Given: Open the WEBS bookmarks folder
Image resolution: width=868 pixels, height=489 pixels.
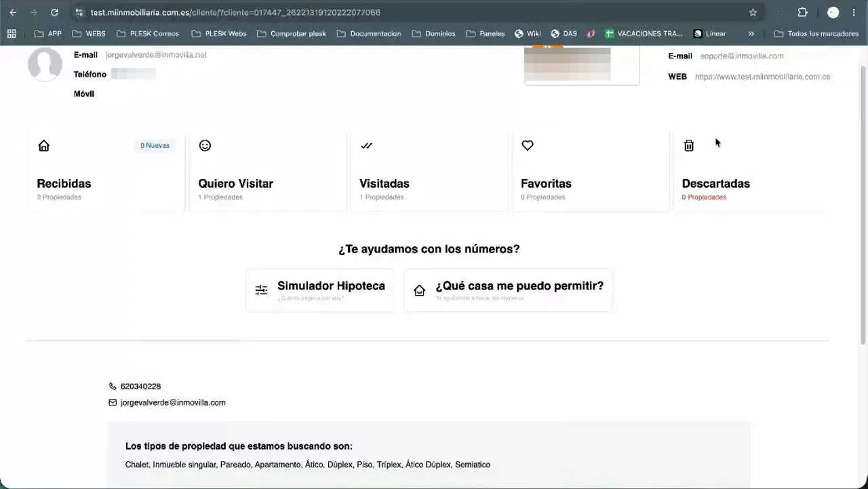Looking at the screenshot, I should point(89,33).
